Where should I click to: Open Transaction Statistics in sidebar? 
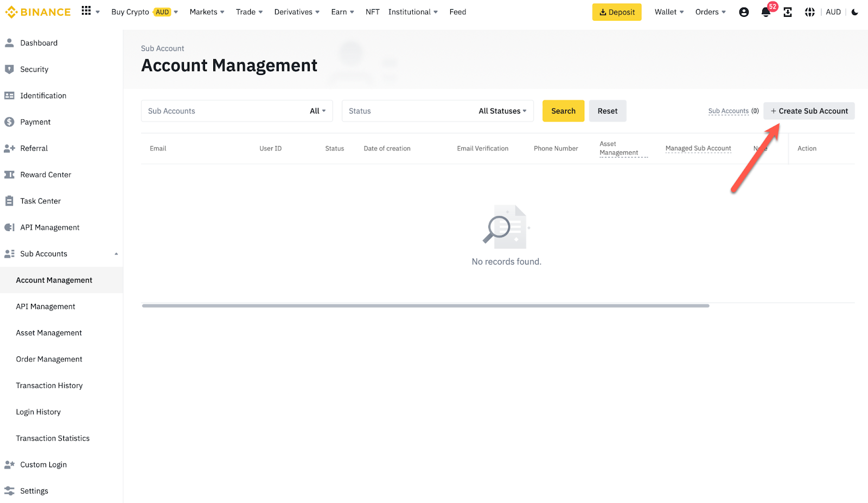[x=53, y=438]
